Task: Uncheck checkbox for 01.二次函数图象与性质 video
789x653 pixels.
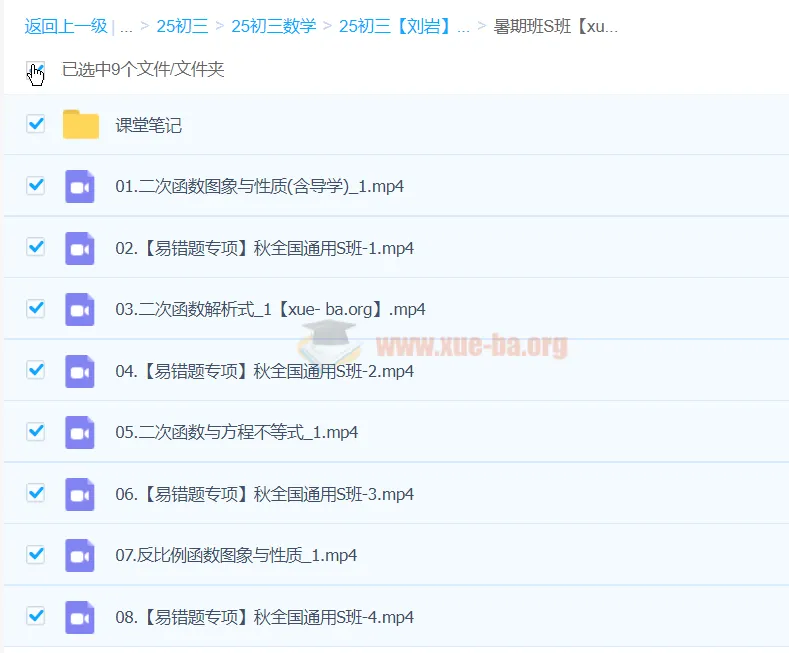Action: click(x=36, y=186)
